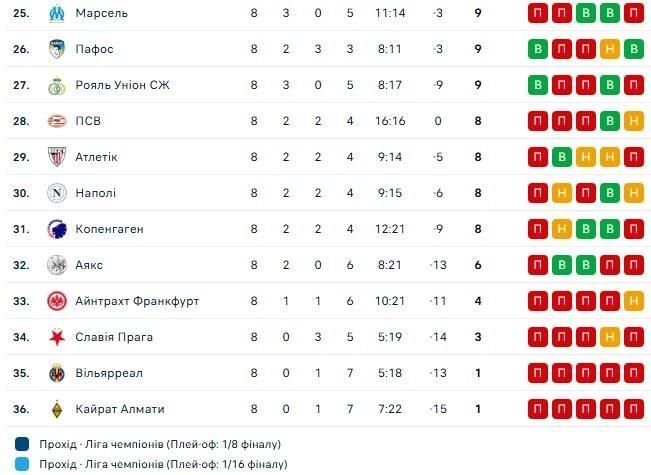Click the dark blue 1/8 finals legend swatch
This screenshot has height=475, width=651.
click(x=23, y=444)
